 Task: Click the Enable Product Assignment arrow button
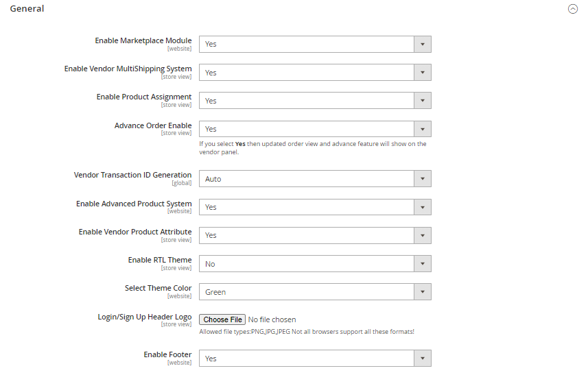423,101
